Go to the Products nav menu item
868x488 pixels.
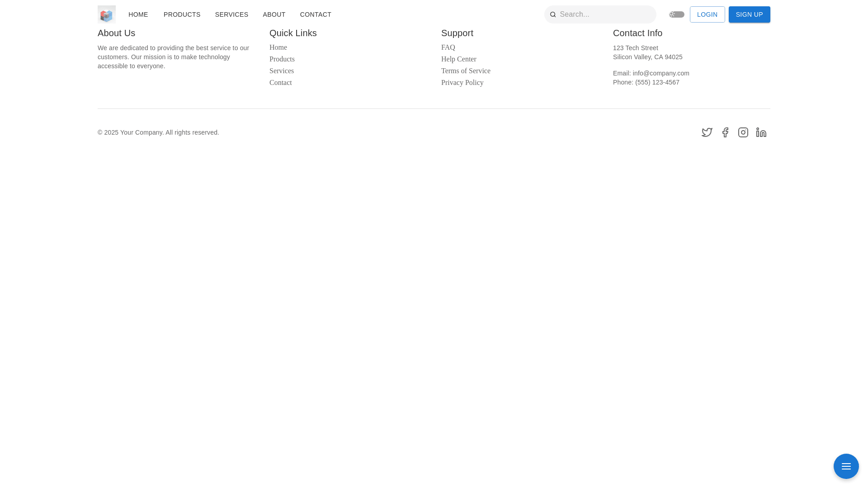(x=182, y=14)
